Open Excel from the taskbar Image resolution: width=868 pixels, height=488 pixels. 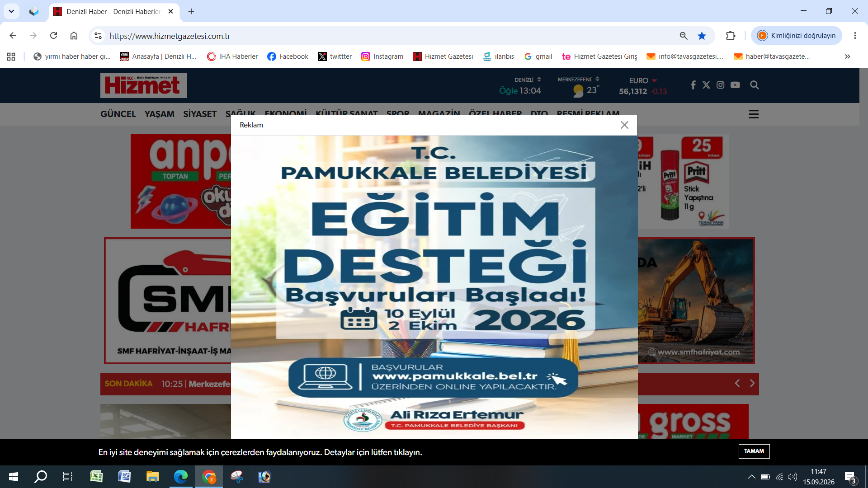[96, 477]
